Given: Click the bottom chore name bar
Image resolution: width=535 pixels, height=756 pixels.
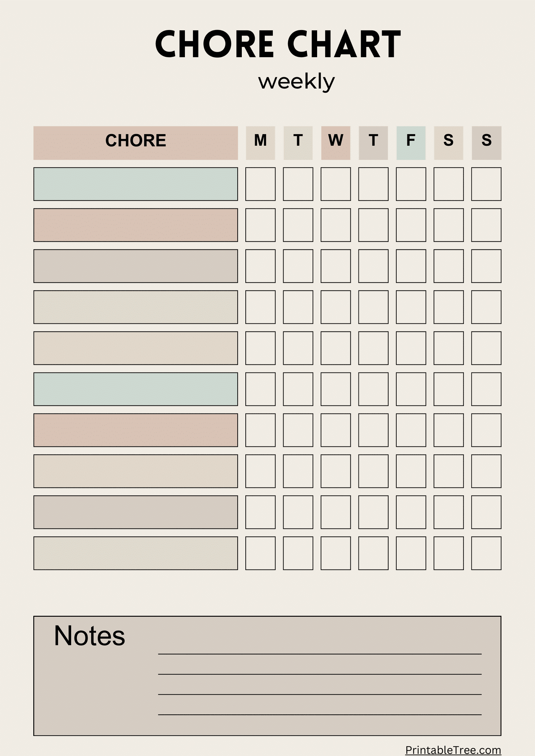Looking at the screenshot, I should pos(135,553).
